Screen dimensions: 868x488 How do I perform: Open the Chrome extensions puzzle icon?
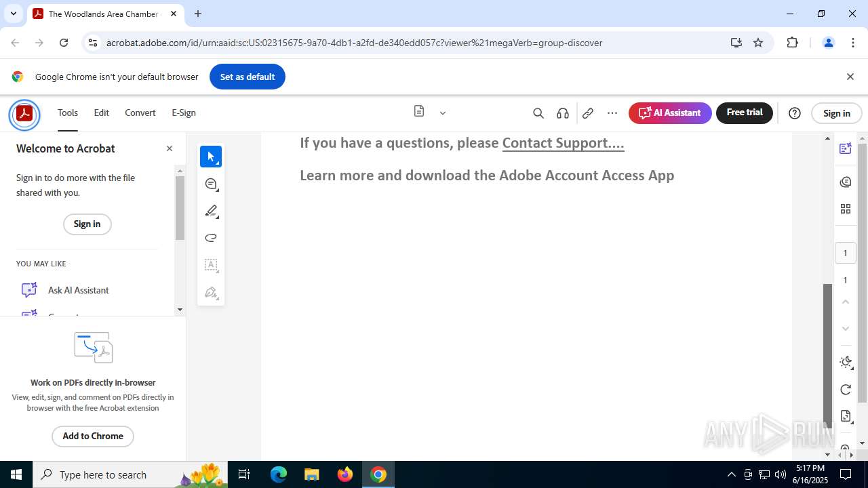(792, 43)
